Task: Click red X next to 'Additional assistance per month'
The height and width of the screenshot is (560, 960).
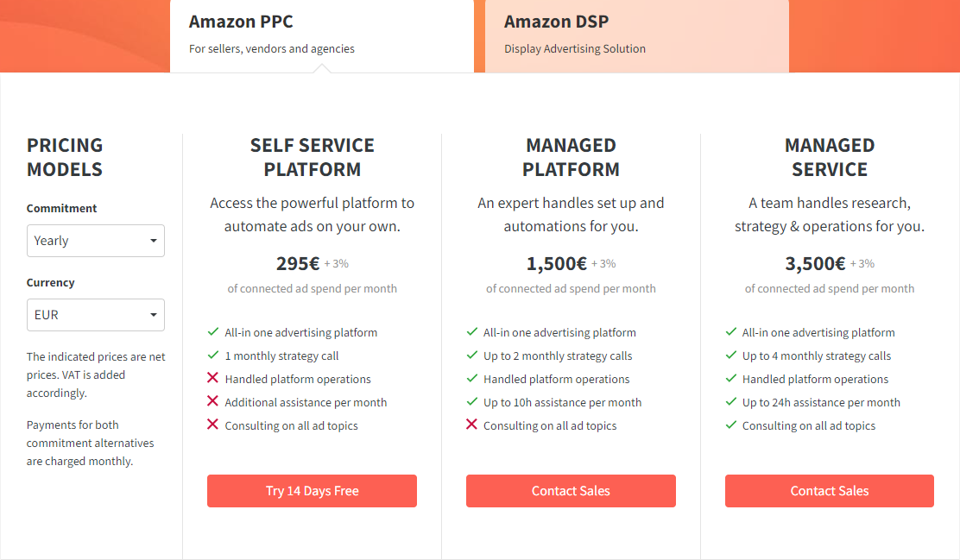Action: [x=213, y=402]
